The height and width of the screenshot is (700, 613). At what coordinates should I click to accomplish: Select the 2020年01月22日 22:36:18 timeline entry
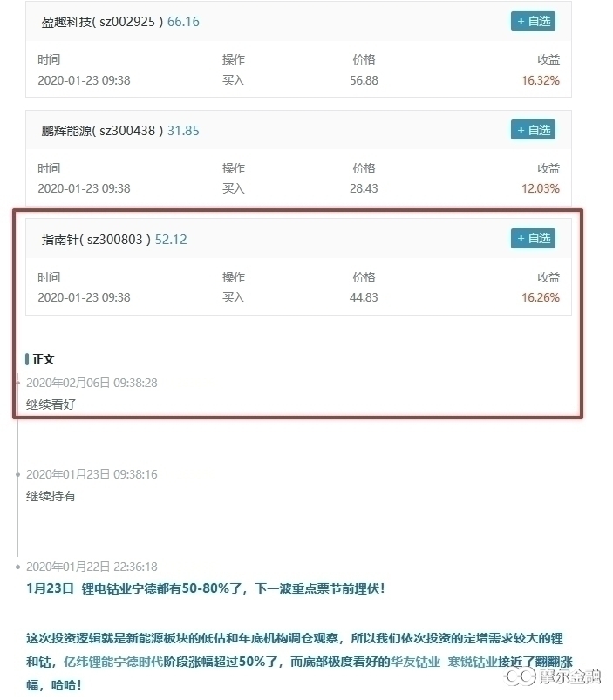92,567
